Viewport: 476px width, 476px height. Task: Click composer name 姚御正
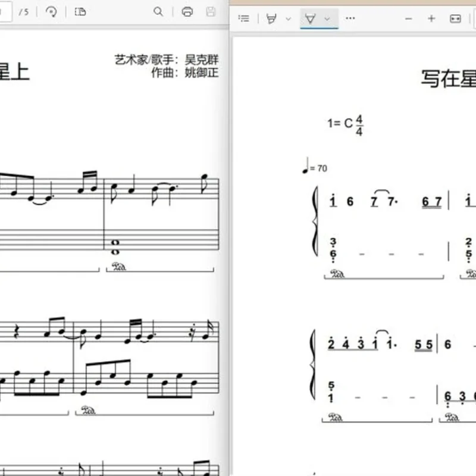[x=202, y=73]
